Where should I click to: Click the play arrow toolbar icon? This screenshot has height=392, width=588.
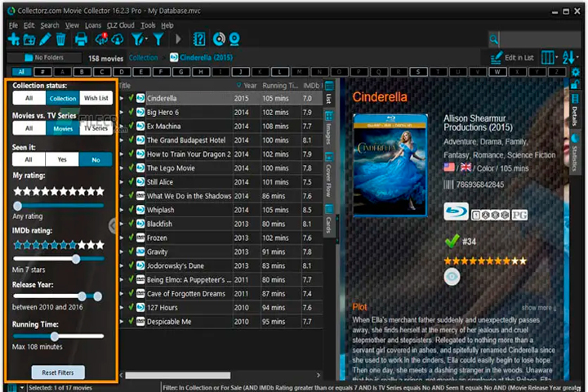178,39
